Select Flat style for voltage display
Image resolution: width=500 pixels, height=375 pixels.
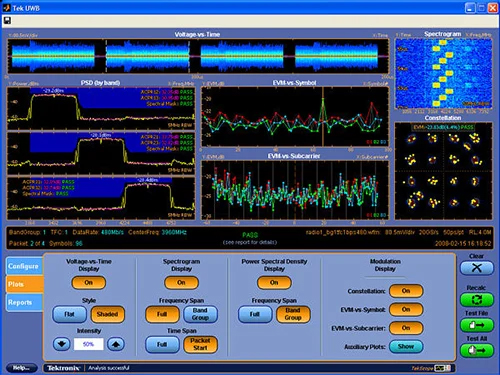coord(69,314)
